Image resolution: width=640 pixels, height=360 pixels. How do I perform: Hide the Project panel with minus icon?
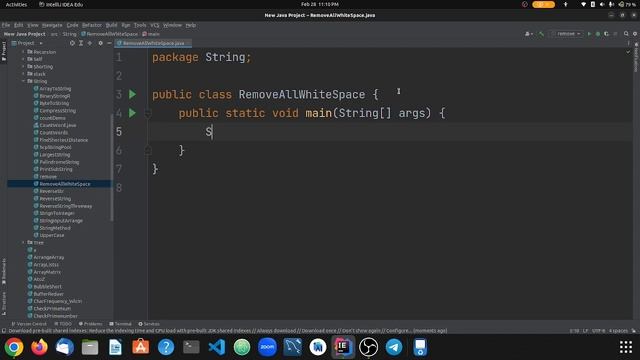(x=109, y=43)
